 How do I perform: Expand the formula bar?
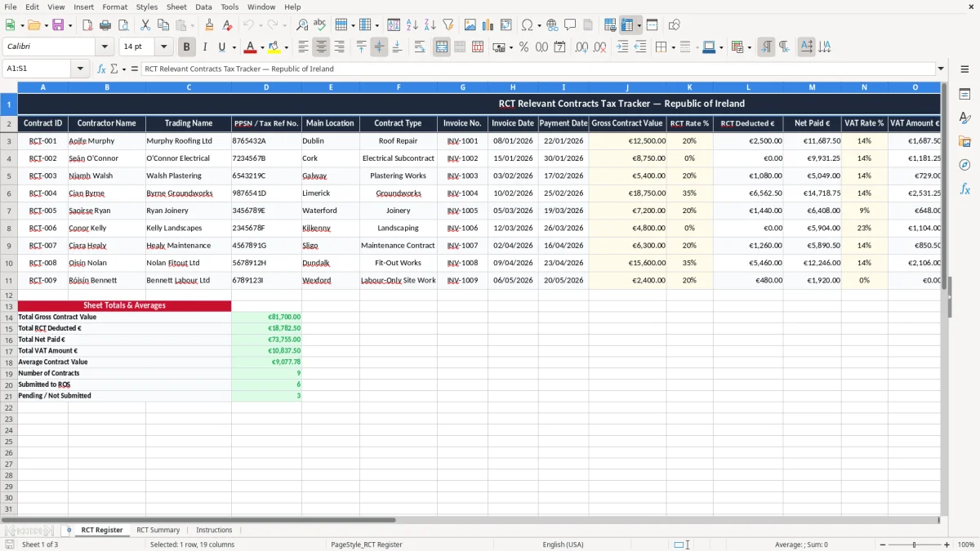point(941,69)
